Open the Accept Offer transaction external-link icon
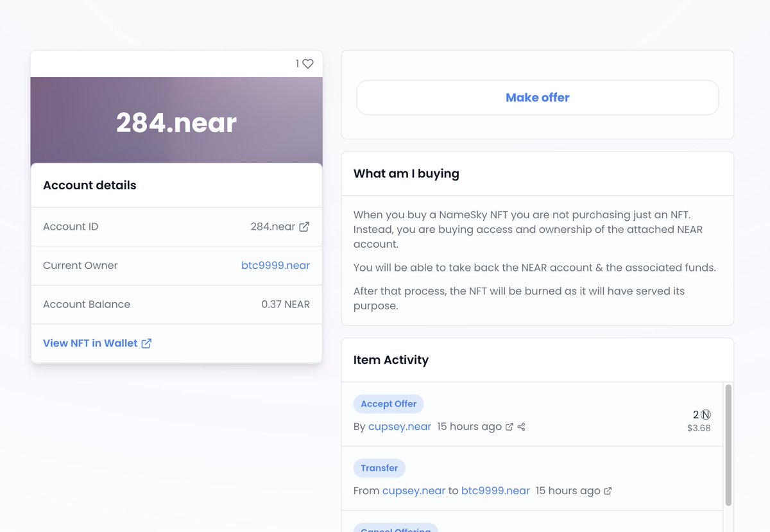This screenshot has width=770, height=532. (509, 426)
